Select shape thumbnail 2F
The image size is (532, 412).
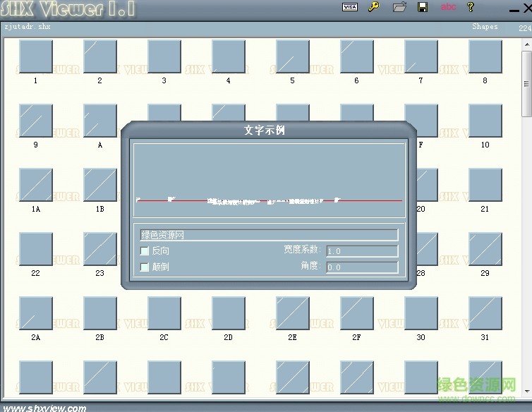356,313
